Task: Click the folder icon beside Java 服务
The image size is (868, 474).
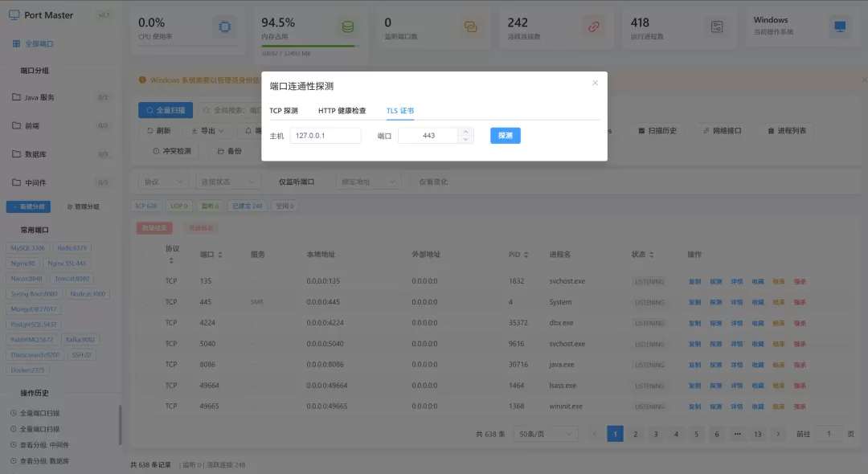Action: pos(17,96)
